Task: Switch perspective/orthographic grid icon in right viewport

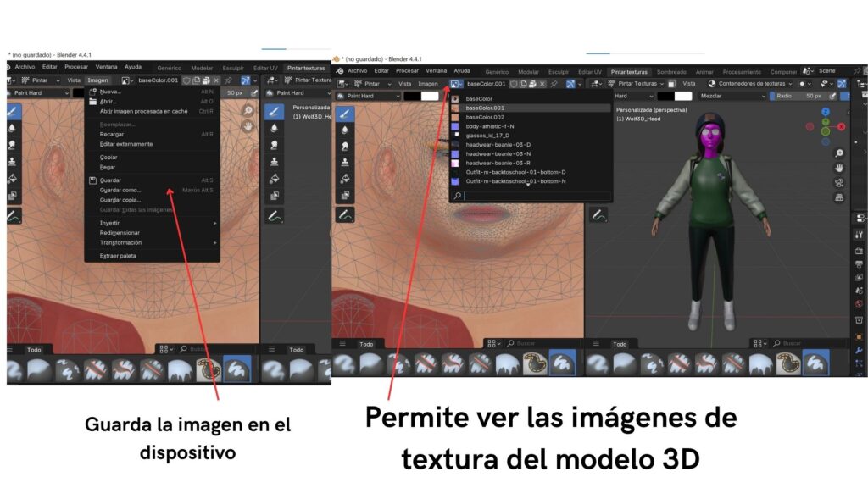Action: (x=839, y=197)
